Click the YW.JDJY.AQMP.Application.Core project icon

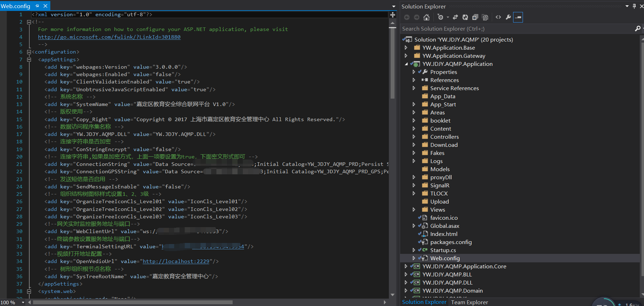(417, 266)
